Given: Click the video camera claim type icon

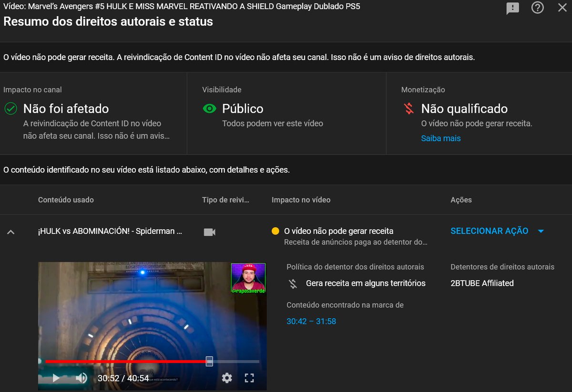Looking at the screenshot, I should (210, 232).
